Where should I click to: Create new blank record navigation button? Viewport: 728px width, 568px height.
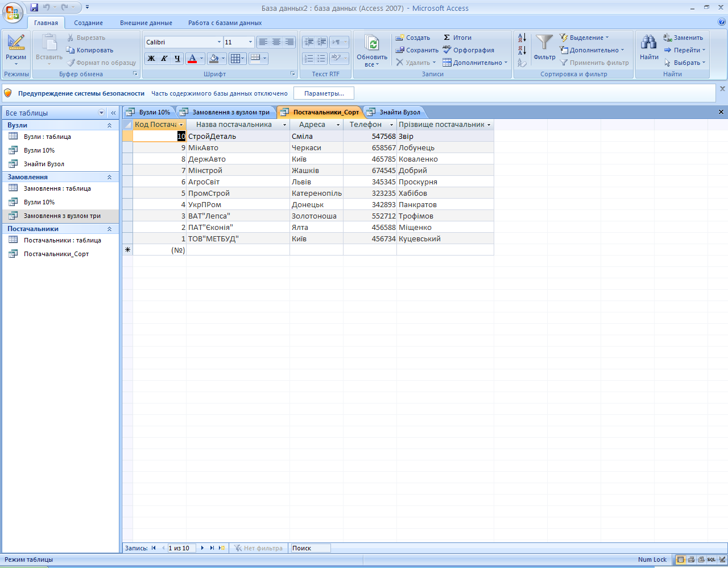[222, 548]
